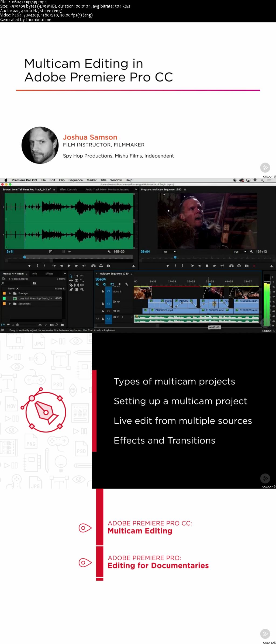Viewport: 276px width, 644px height.
Task: Expand the Sequences bin
Action: (10, 304)
